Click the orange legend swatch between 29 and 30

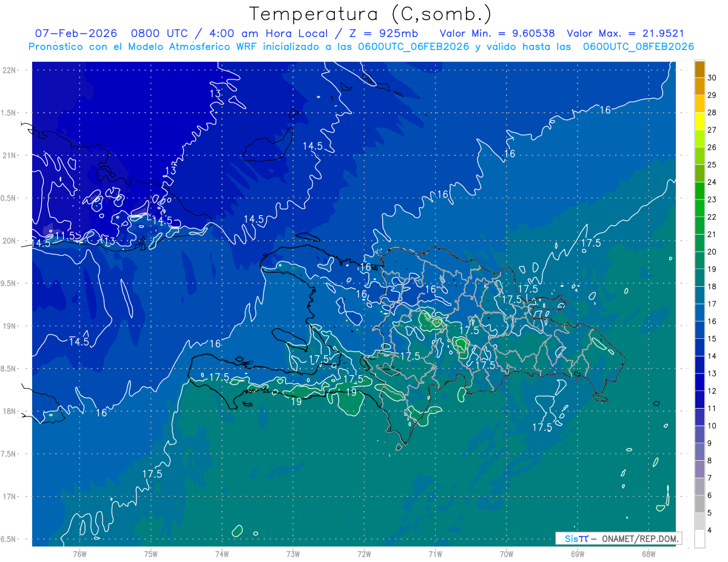[x=699, y=86]
